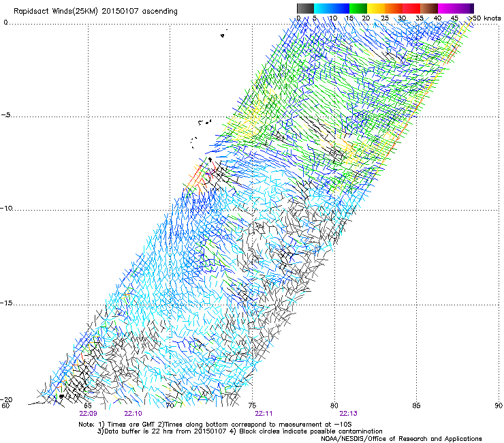Click longitude axis label '75'

252,406
